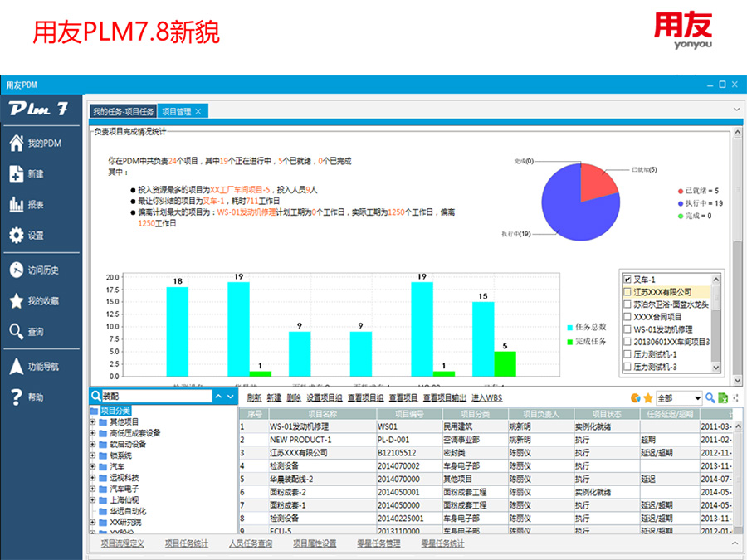Open the 报表 reports sidebar icon
The image size is (747, 560).
click(17, 204)
